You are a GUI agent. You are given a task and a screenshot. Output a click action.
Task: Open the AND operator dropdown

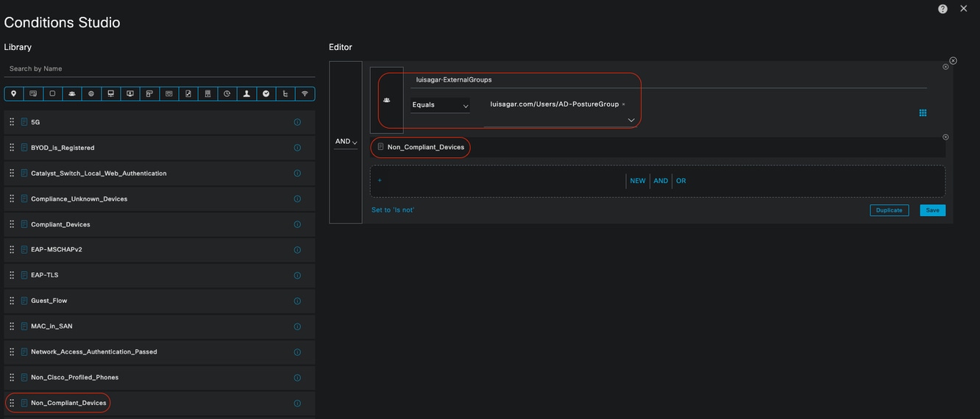pos(346,141)
